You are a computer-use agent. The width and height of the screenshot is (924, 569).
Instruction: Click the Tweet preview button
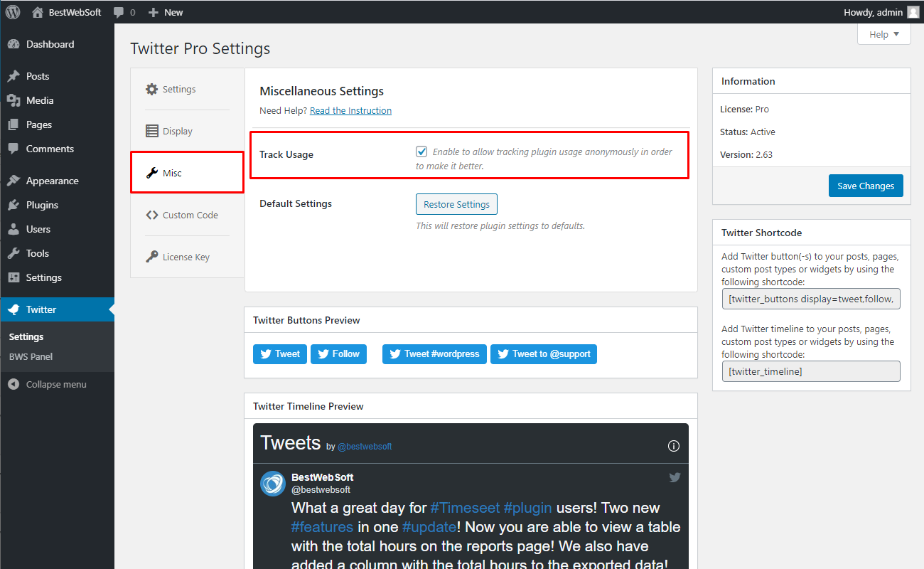280,354
